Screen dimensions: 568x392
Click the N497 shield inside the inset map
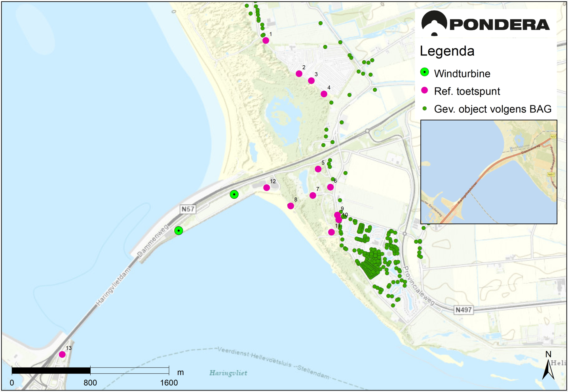551,174
